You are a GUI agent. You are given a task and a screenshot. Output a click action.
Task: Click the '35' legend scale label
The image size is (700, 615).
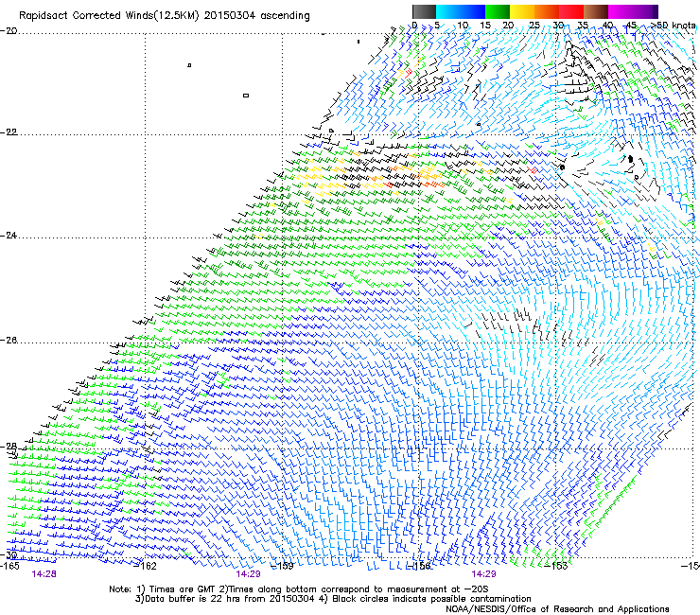[583, 26]
